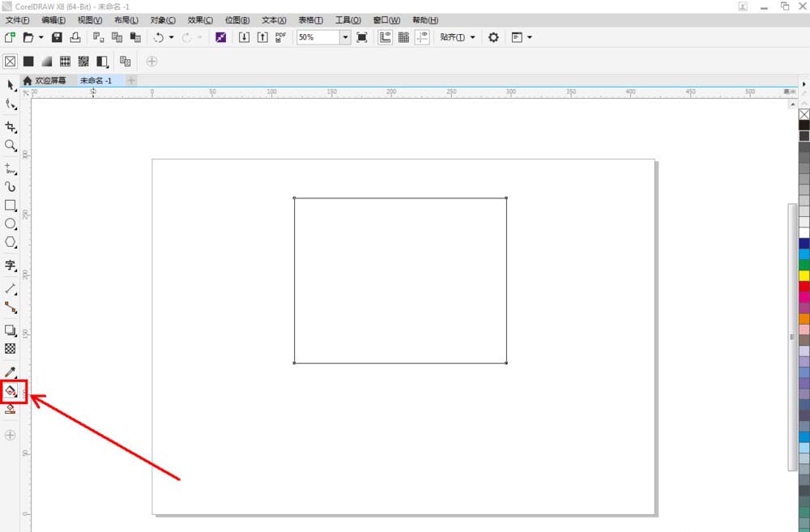
Task: Toggle Show guidelines
Action: 422,37
